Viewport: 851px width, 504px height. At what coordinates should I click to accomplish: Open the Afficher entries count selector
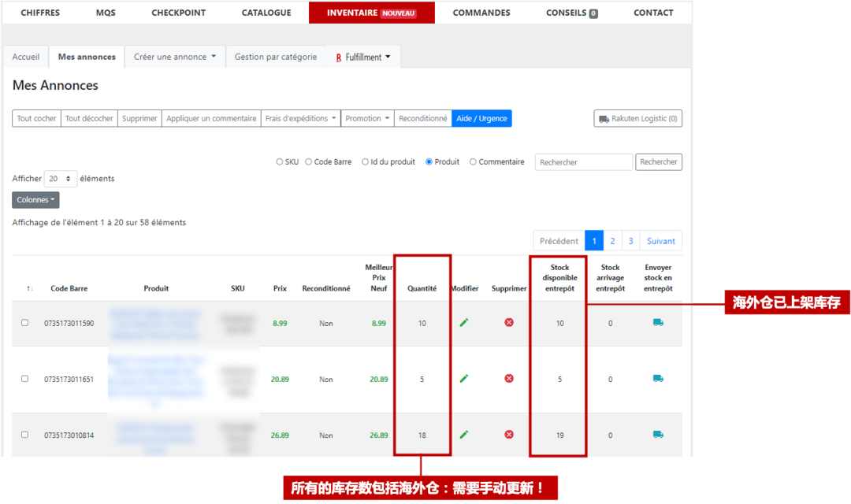point(61,179)
